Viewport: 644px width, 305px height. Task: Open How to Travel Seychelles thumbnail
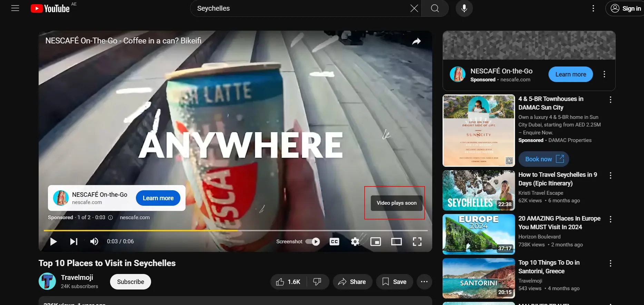pyautogui.click(x=478, y=190)
